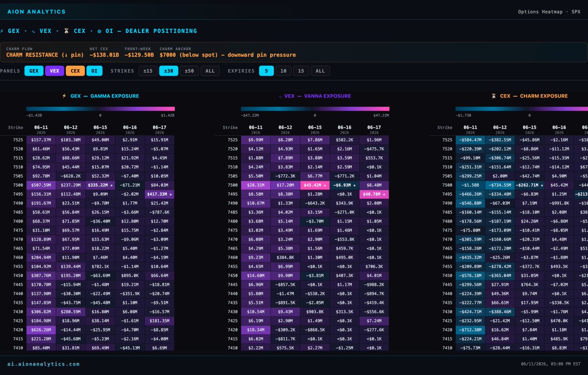Image resolution: width=588 pixels, height=375 pixels.
Task: Click the GEX gamma color scale bar
Action: tap(100, 109)
